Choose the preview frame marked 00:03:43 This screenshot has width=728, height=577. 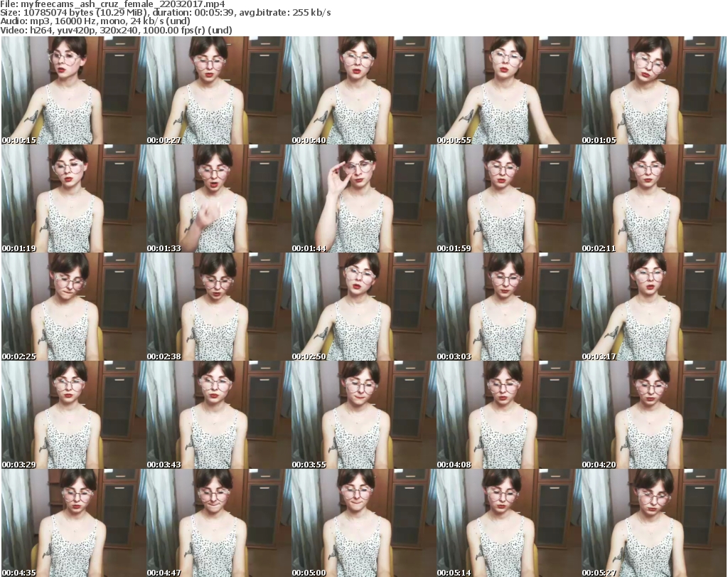219,415
